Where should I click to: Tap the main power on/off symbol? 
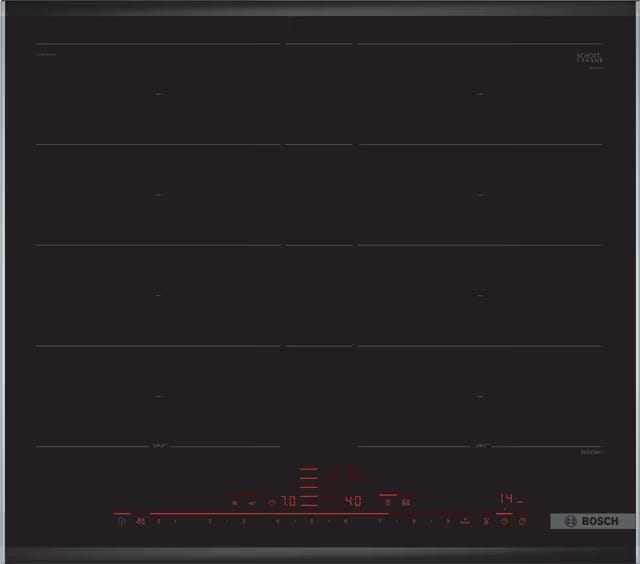click(x=122, y=521)
